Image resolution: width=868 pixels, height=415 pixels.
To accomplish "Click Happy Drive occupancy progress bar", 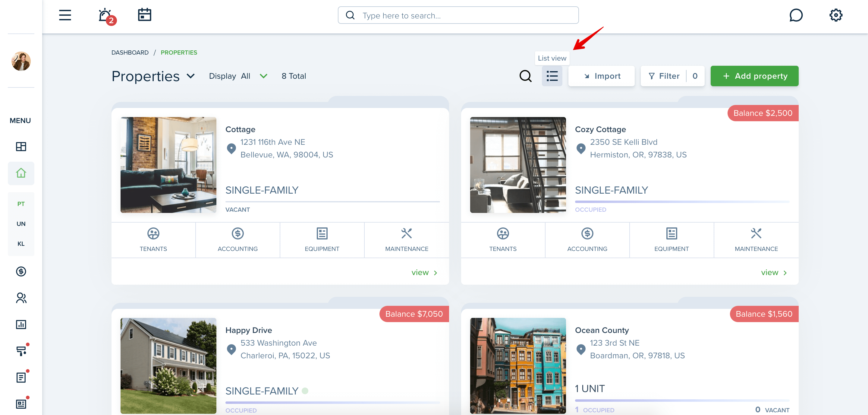I will pos(332,403).
